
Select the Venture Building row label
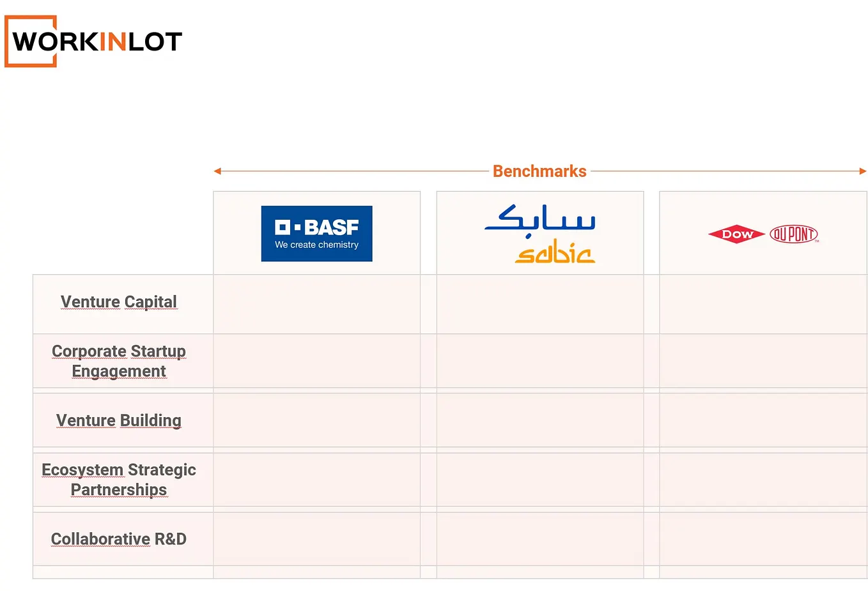click(119, 420)
